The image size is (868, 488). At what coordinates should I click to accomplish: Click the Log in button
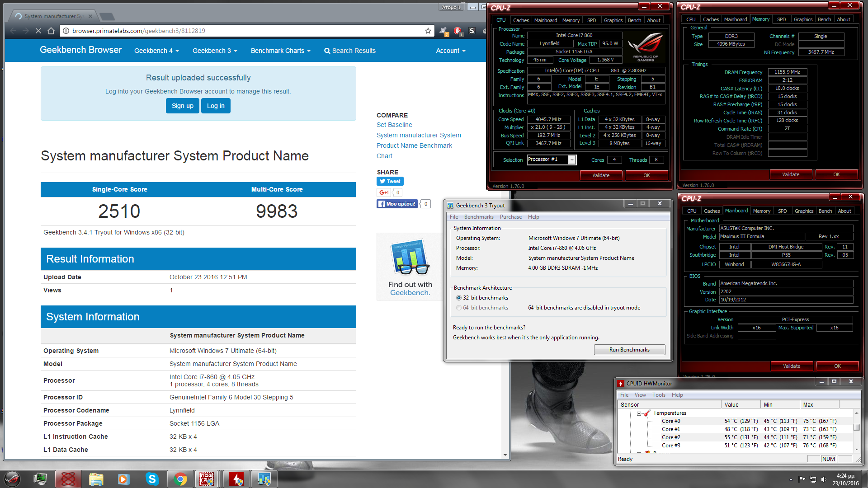tap(216, 106)
